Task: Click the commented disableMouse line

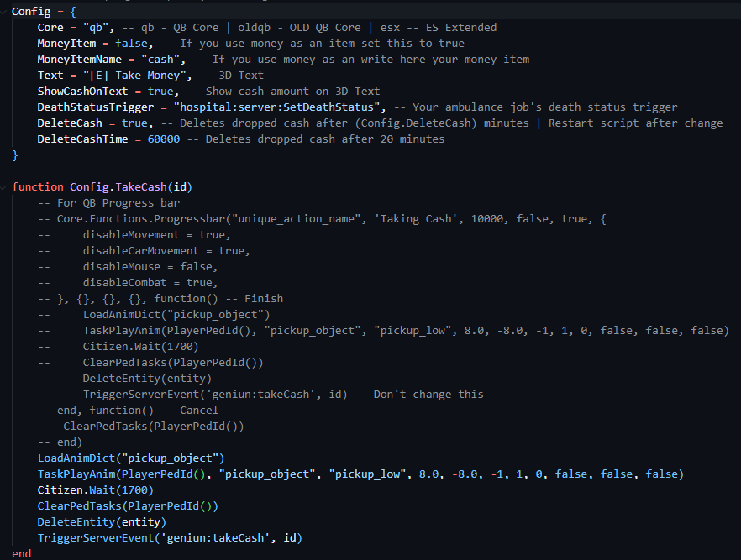Action: [128, 267]
